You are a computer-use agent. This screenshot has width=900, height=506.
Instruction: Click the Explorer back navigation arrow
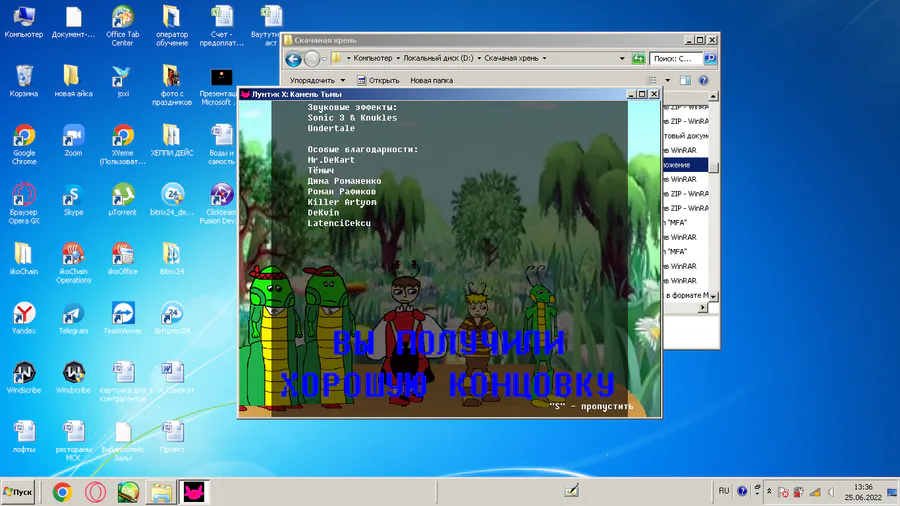pyautogui.click(x=293, y=59)
